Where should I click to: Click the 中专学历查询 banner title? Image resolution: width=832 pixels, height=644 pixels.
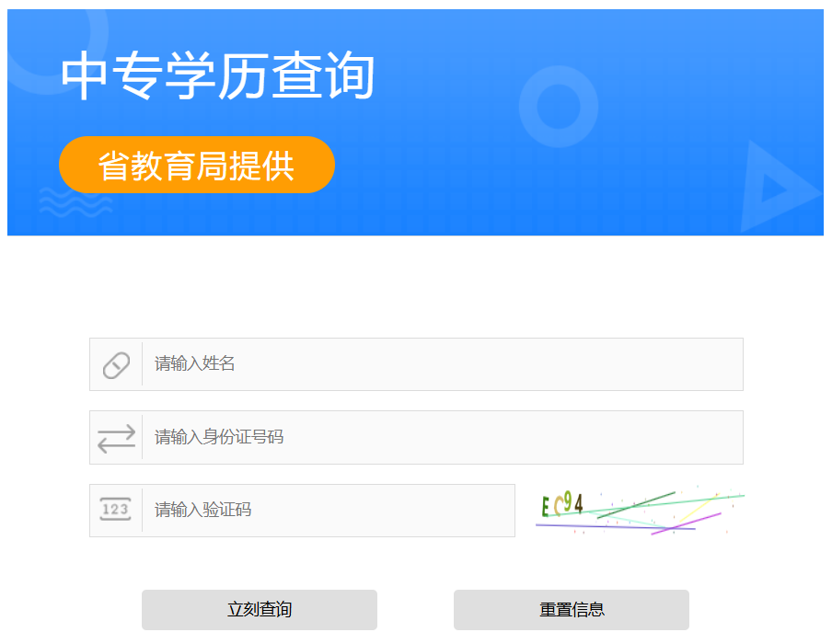[218, 77]
